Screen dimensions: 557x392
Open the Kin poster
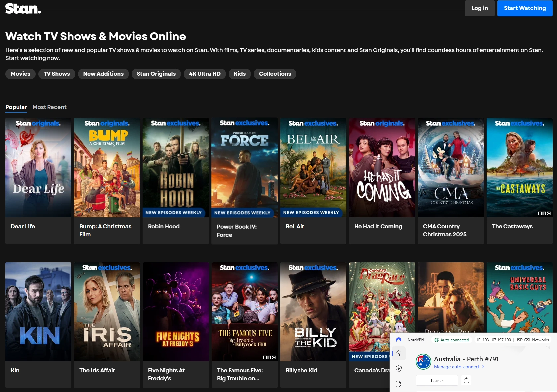point(38,312)
